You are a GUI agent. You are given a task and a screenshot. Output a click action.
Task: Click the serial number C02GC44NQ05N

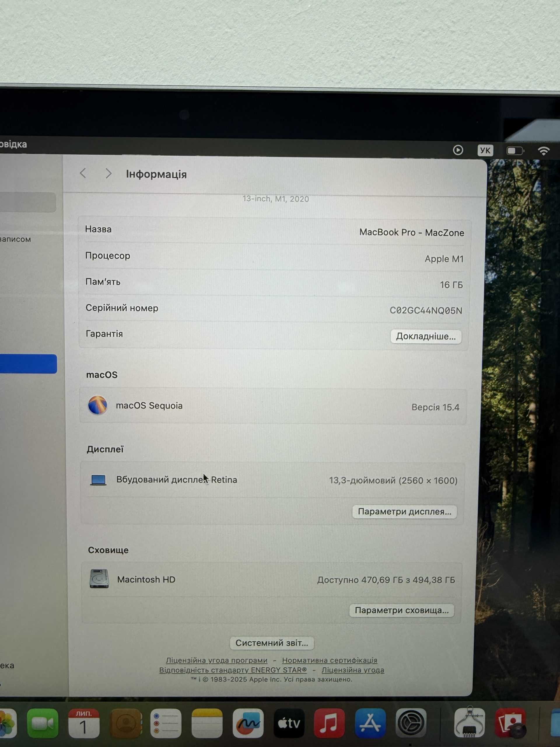click(426, 310)
